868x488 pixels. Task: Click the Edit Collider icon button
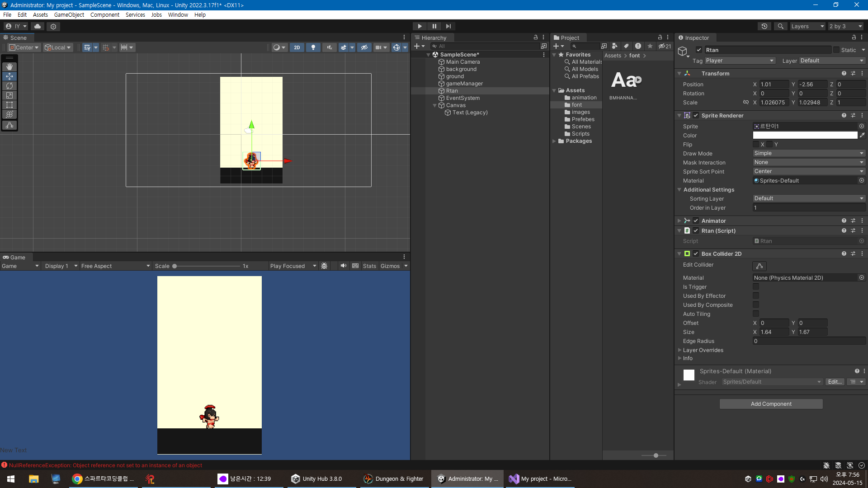(x=759, y=266)
